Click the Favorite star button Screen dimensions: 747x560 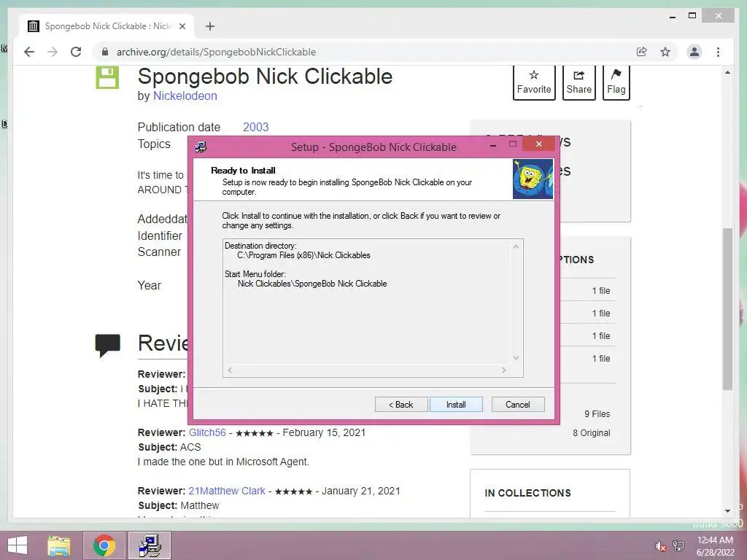coord(534,82)
